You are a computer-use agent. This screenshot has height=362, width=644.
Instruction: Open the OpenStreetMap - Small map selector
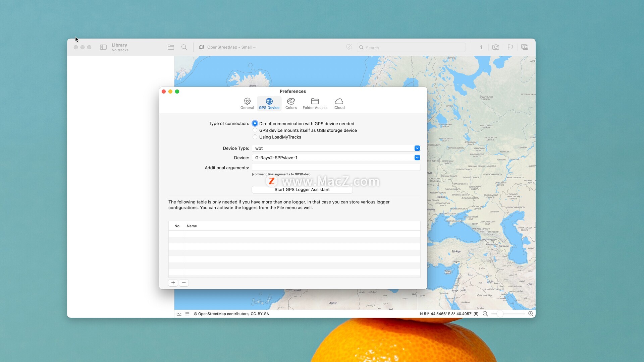(x=227, y=47)
